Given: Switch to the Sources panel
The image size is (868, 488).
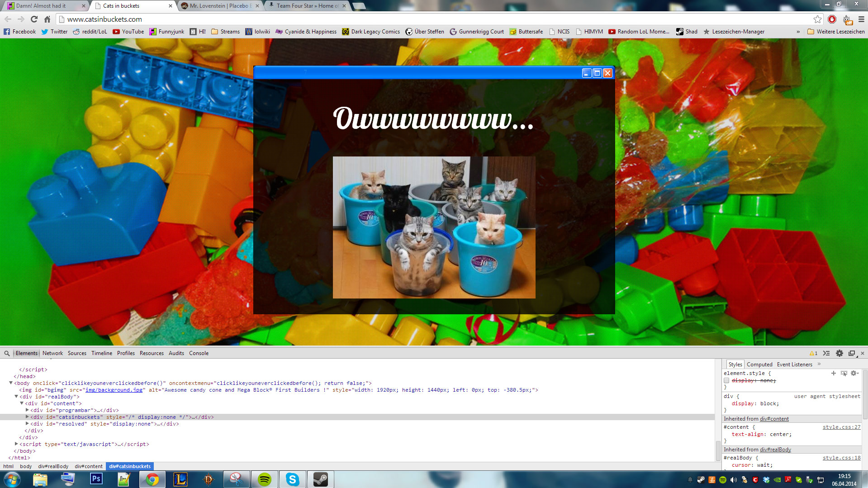Looking at the screenshot, I should pyautogui.click(x=77, y=353).
